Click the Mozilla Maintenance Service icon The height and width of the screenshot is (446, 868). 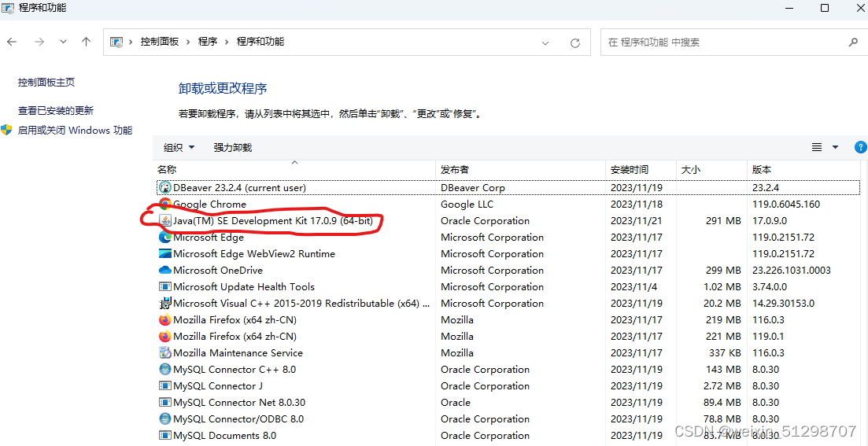pos(165,352)
